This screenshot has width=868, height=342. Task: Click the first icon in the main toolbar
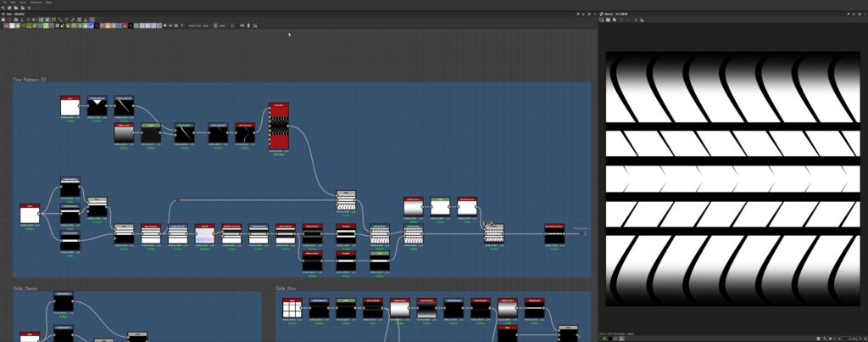click(x=3, y=8)
